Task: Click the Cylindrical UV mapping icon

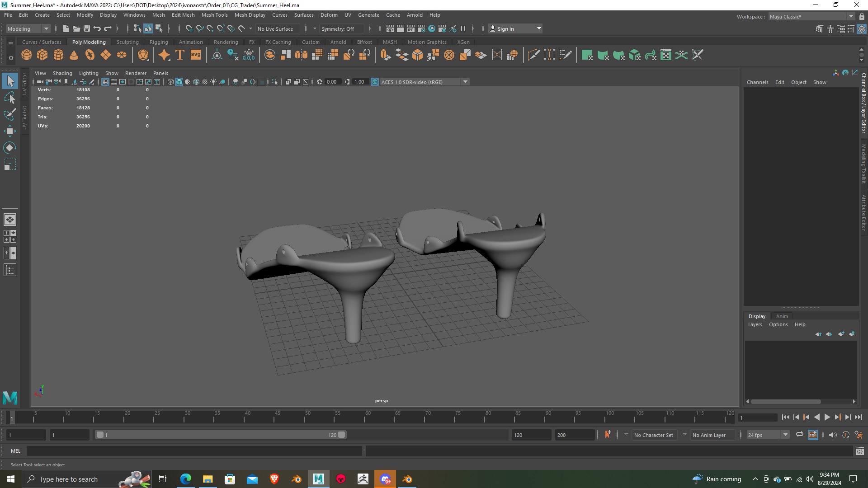Action: (x=603, y=55)
